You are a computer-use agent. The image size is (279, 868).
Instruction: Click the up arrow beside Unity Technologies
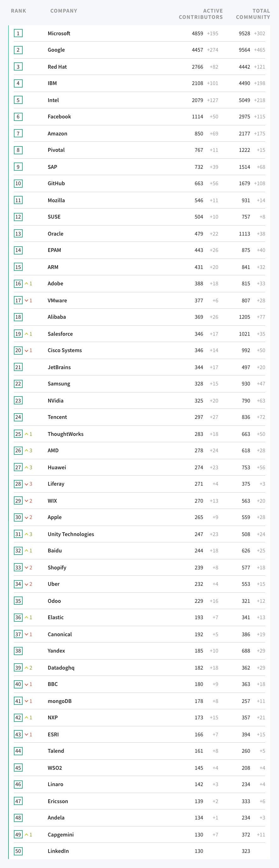pos(26,534)
